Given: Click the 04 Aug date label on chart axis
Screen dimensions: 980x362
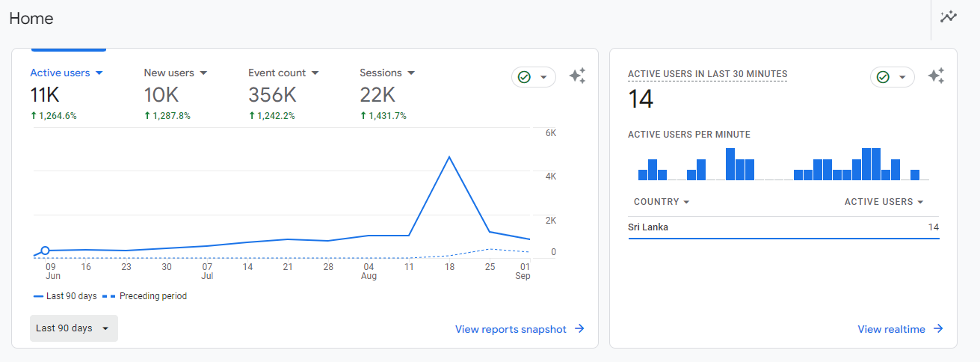Looking at the screenshot, I should [x=369, y=271].
